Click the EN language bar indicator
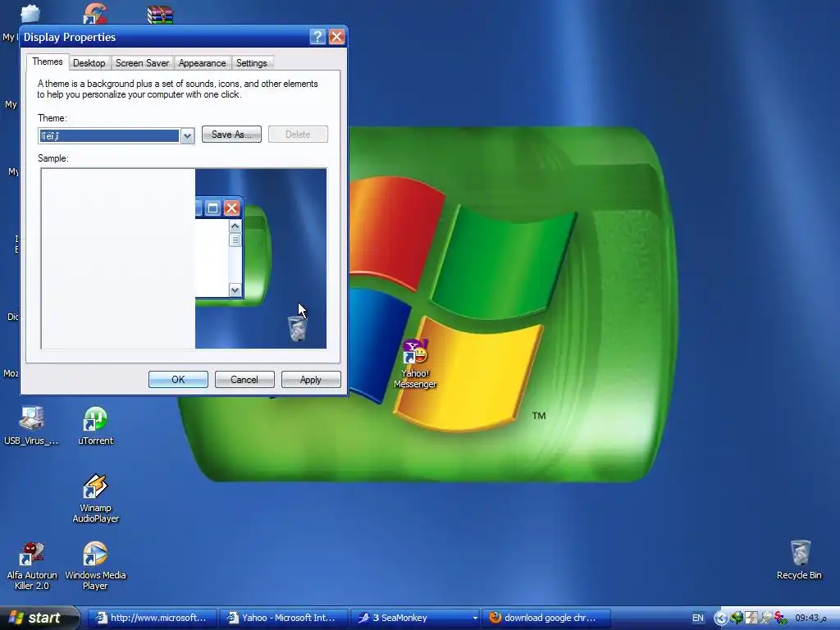 [697, 619]
